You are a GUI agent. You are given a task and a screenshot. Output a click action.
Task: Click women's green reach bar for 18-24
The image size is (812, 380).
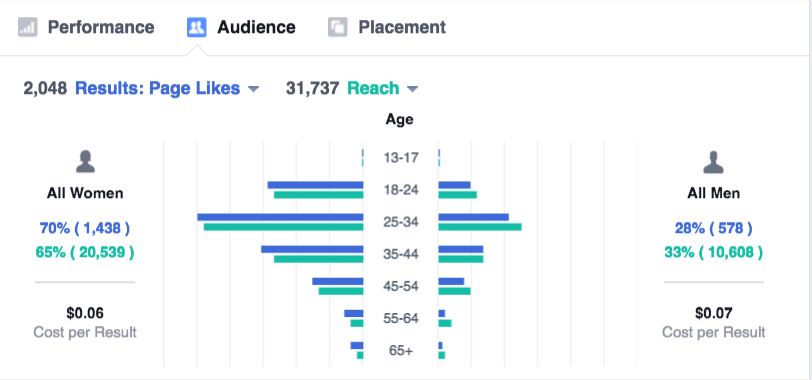pos(318,195)
